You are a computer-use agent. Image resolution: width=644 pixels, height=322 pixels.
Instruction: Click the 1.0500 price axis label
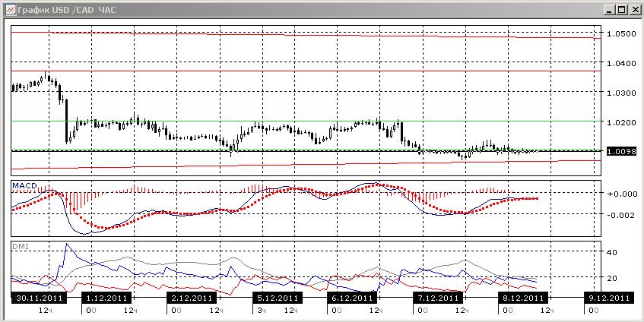coord(621,33)
